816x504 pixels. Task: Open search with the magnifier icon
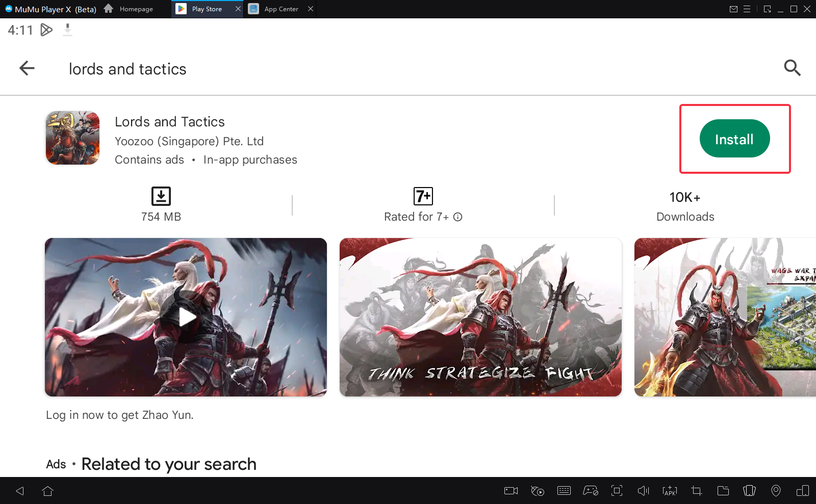pyautogui.click(x=792, y=68)
